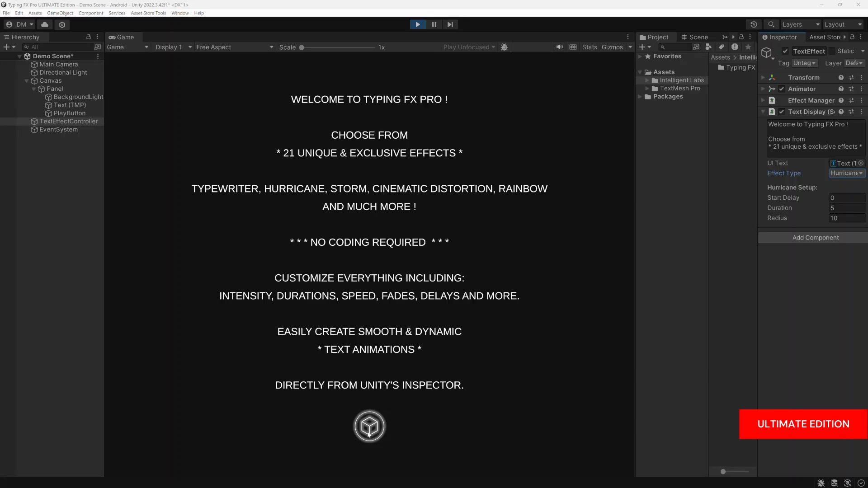The height and width of the screenshot is (488, 868).
Task: Select EventSystem in the Hierarchy
Action: 58,130
